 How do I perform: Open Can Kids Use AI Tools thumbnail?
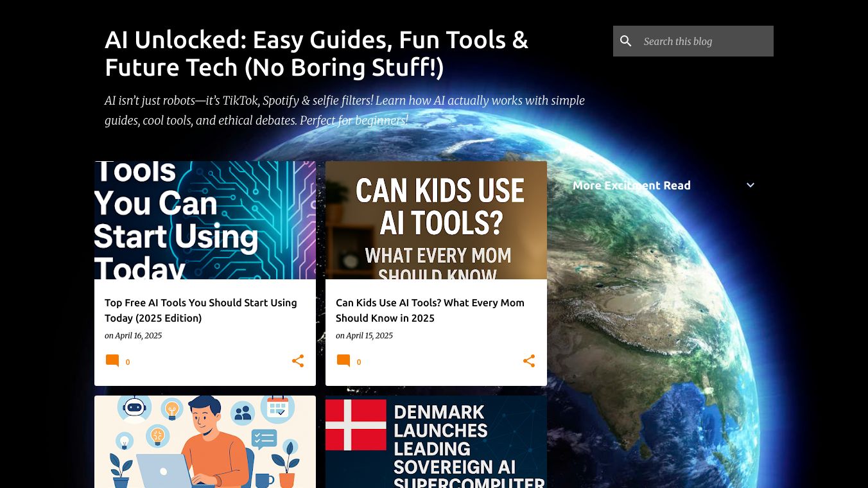(436, 220)
